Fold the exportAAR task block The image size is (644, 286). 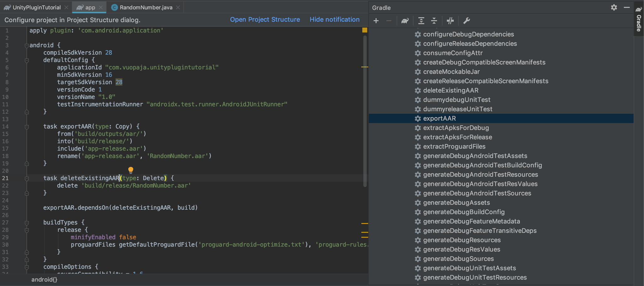tap(27, 127)
